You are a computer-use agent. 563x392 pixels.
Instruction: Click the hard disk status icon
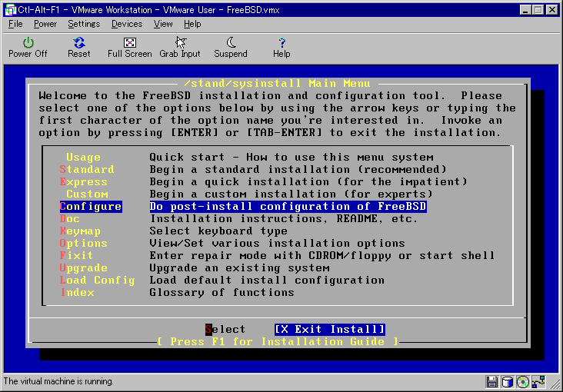click(507, 381)
